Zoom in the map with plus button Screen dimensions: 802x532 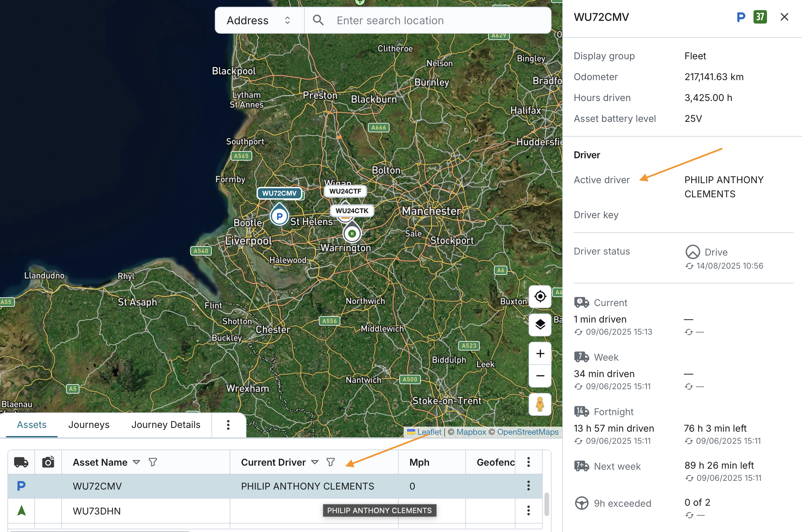click(x=540, y=354)
